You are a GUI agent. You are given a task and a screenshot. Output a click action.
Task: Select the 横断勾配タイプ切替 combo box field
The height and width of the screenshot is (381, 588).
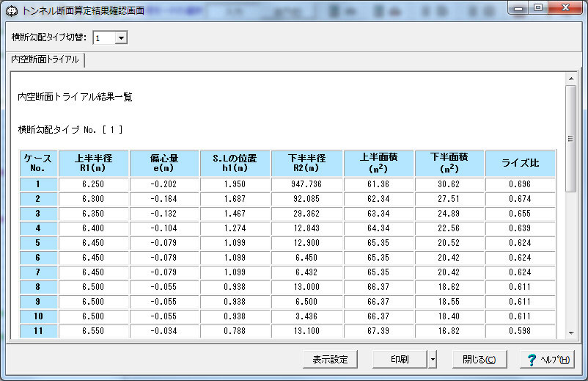tap(110, 37)
